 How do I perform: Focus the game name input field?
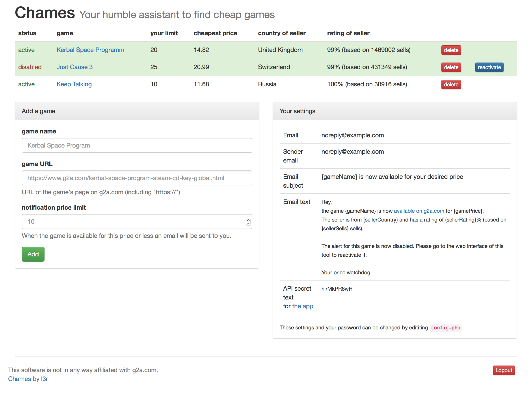click(137, 145)
